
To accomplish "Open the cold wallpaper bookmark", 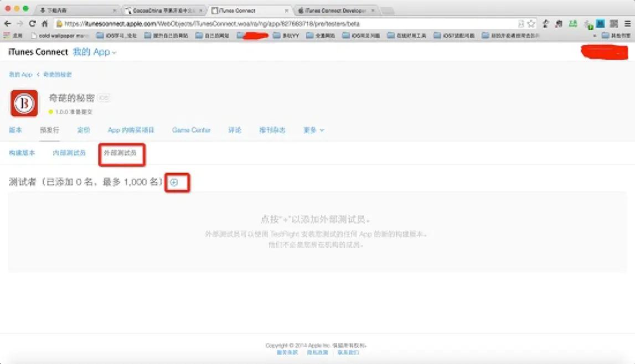I will pos(60,35).
